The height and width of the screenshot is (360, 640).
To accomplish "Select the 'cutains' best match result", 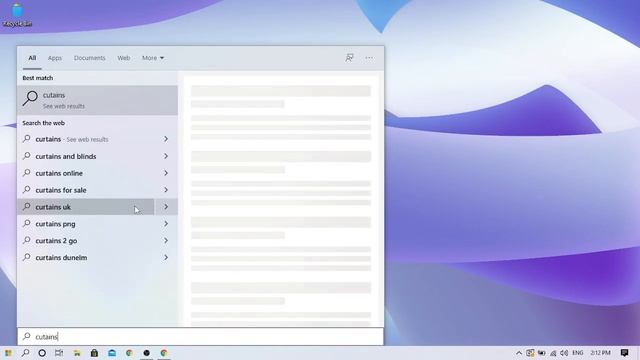I will [x=98, y=100].
